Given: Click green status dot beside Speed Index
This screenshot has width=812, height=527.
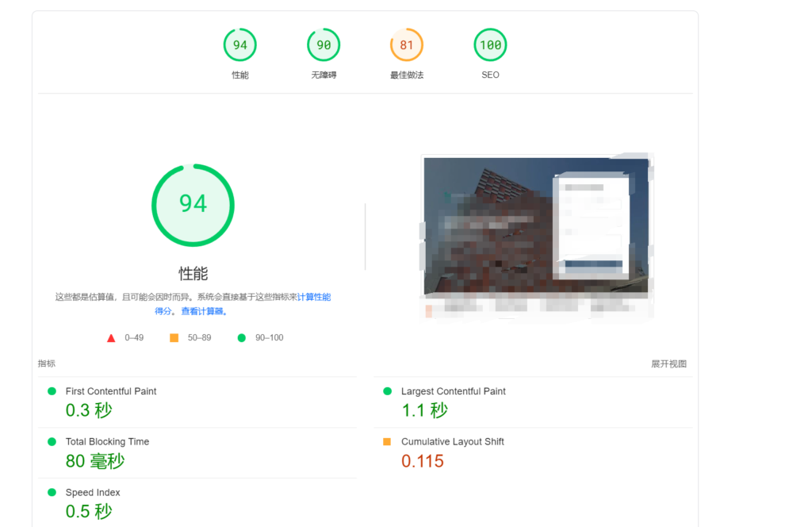Looking at the screenshot, I should coord(52,492).
